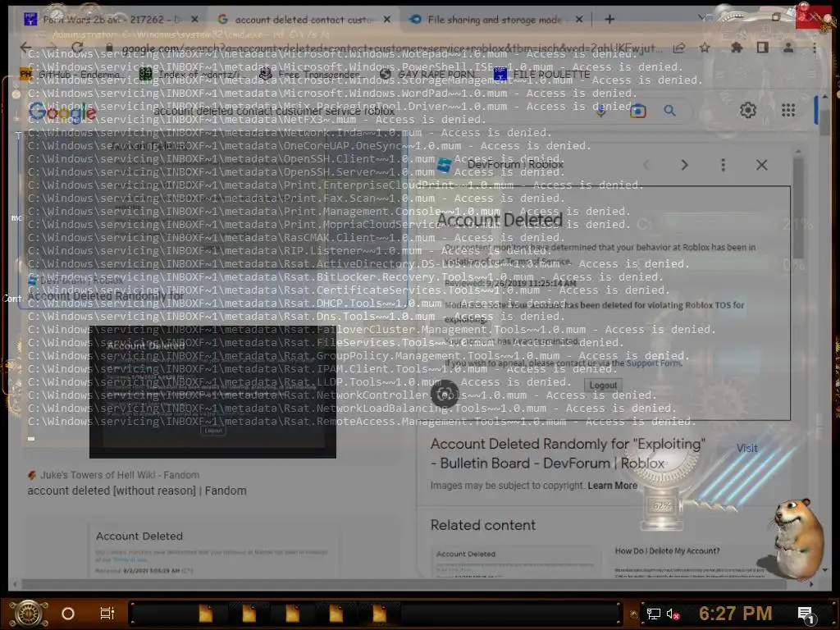The image size is (840, 630).
Task: Click the cmd line containing 'Print.Fax.Scan~~1.0.mum'
Action: [295, 199]
